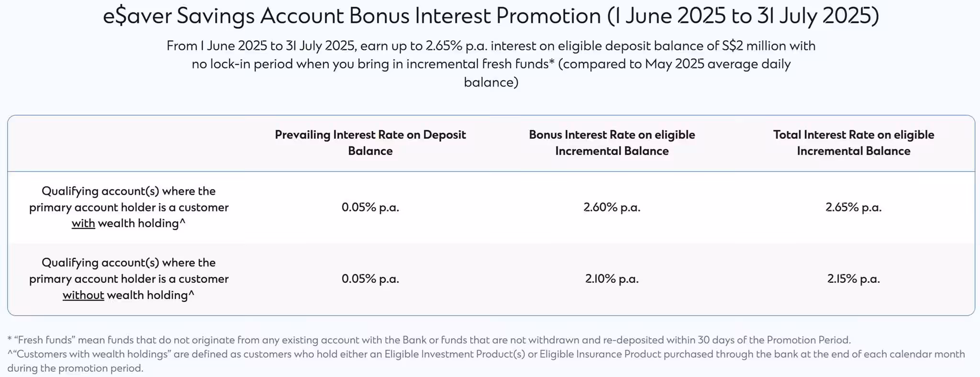Click the intro paragraph about incremental fresh funds

pyautogui.click(x=490, y=64)
